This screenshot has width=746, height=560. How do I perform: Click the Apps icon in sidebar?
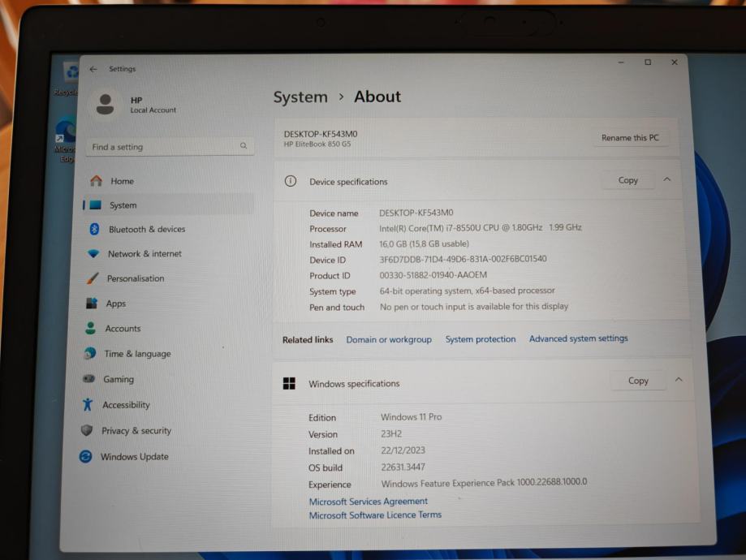pyautogui.click(x=92, y=303)
